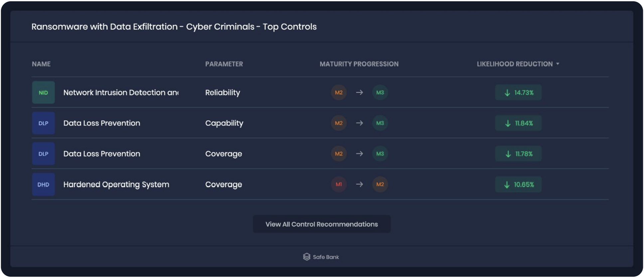The height and width of the screenshot is (278, 644).
Task: Click View All Control Recommendations
Action: (x=321, y=224)
